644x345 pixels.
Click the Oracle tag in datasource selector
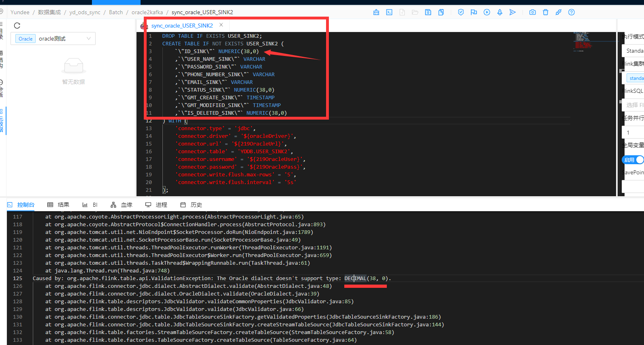[x=26, y=39]
